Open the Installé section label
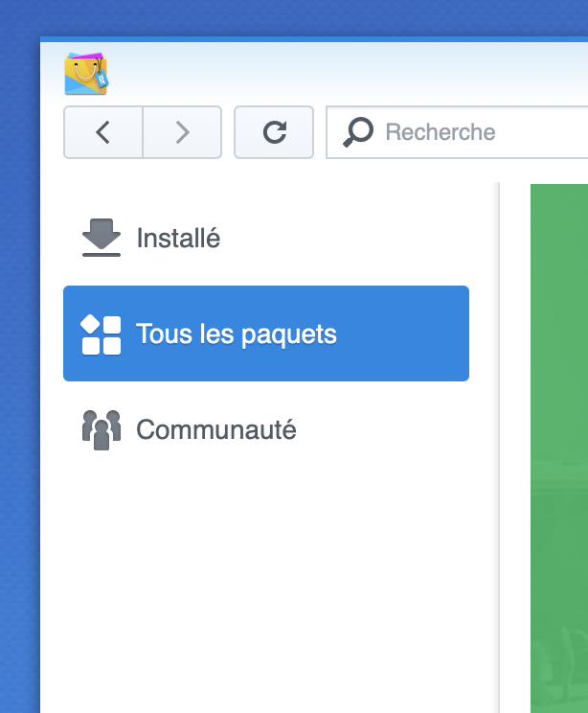Screen dimensions: 588x713 pyautogui.click(x=178, y=238)
